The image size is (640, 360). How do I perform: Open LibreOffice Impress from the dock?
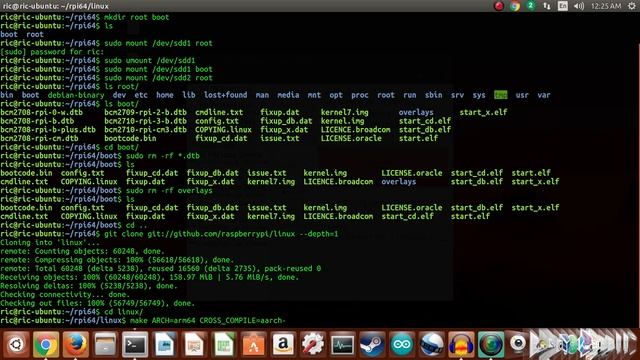(x=194, y=345)
